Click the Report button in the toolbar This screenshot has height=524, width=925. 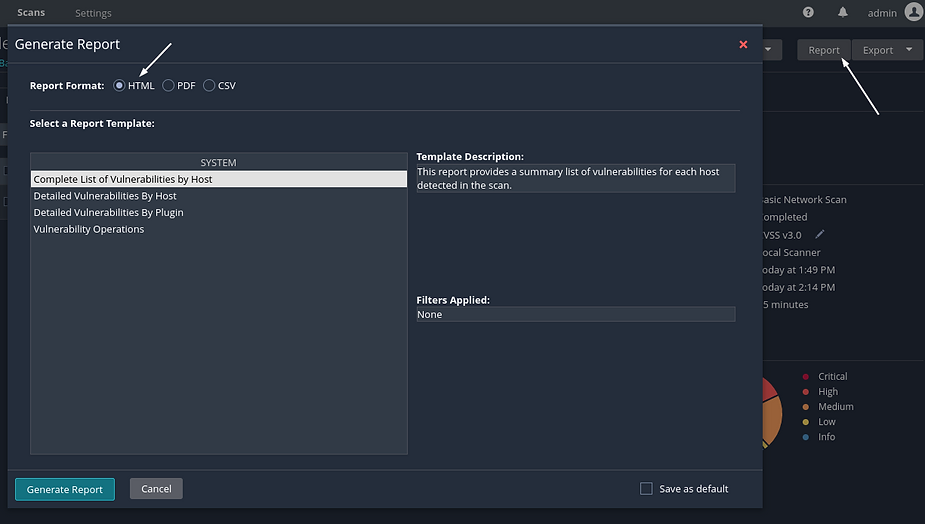click(824, 50)
